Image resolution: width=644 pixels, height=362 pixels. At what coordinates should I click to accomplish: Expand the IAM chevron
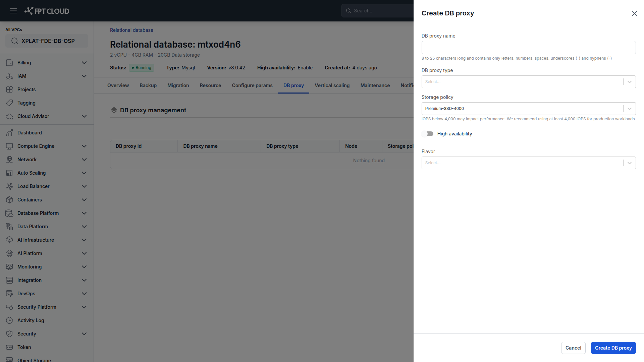(x=84, y=76)
